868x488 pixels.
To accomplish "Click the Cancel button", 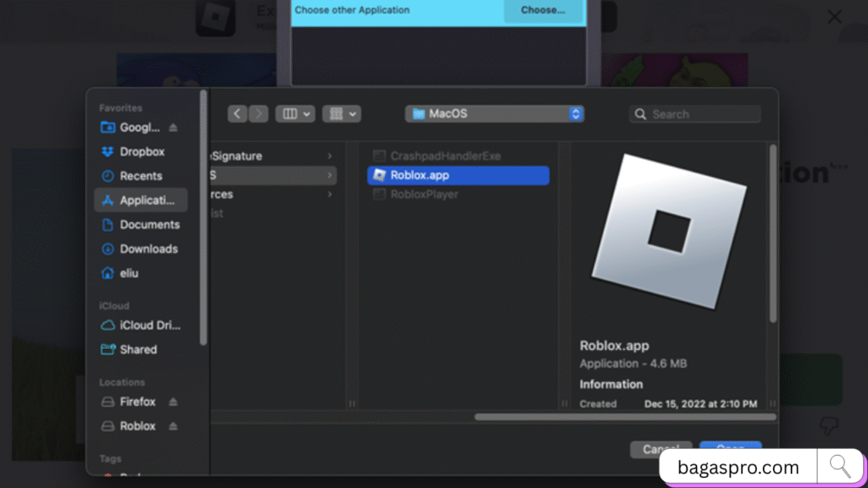I will pyautogui.click(x=660, y=449).
